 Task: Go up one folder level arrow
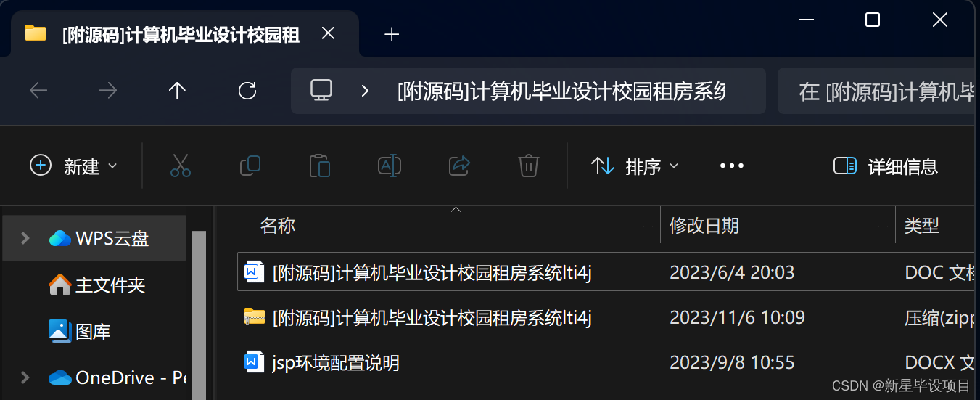177,91
